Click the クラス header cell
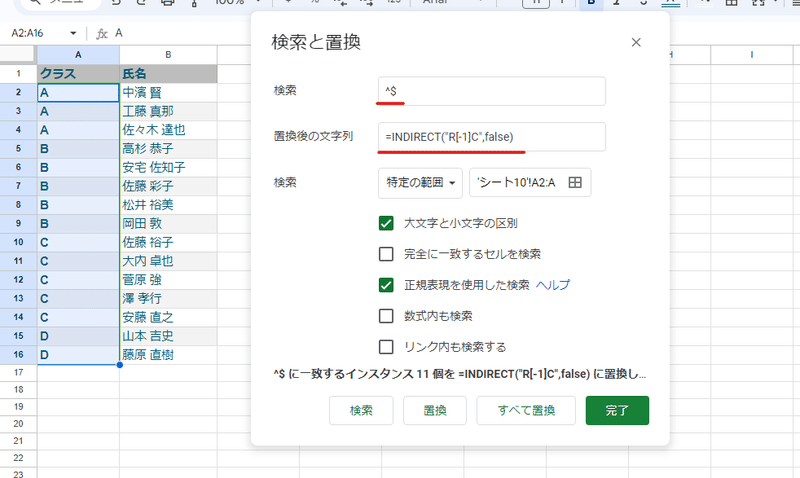 (x=78, y=74)
